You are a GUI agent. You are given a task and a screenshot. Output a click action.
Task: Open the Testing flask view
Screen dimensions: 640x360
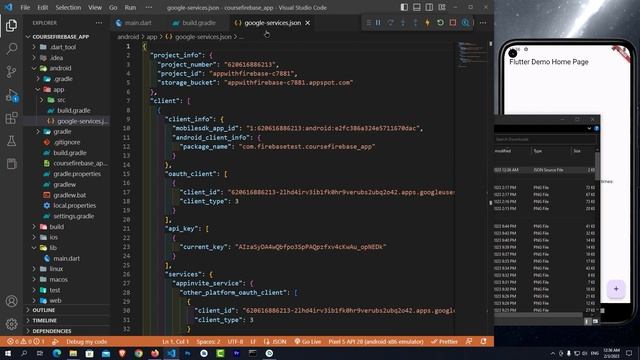(11, 141)
